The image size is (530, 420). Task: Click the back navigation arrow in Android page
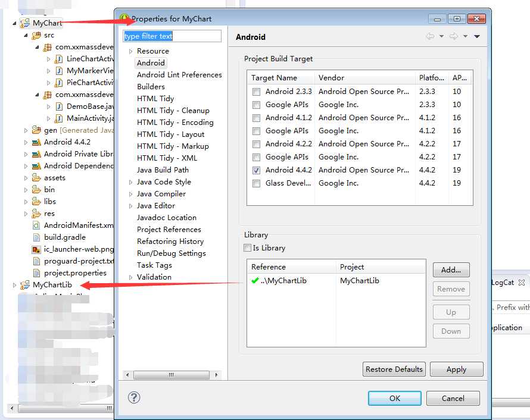431,36
